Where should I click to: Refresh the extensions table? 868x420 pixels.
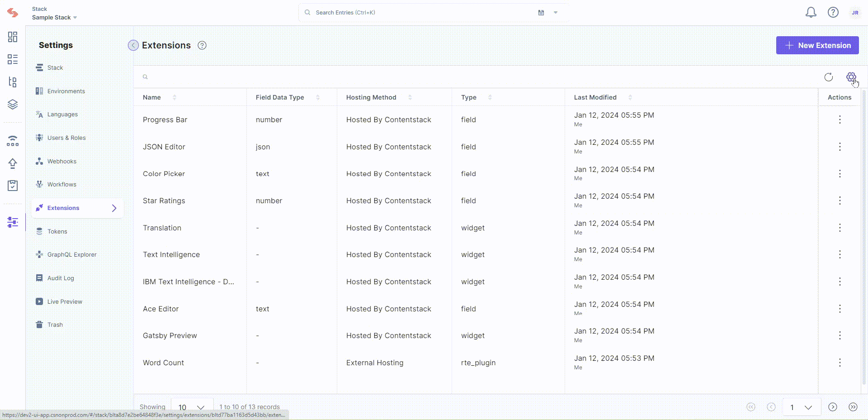829,77
